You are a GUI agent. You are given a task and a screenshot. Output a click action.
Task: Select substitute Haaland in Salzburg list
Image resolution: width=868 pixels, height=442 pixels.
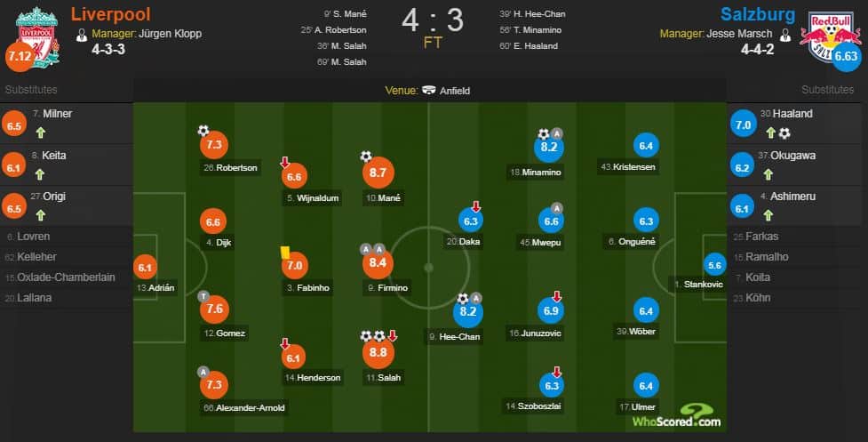[792, 114]
